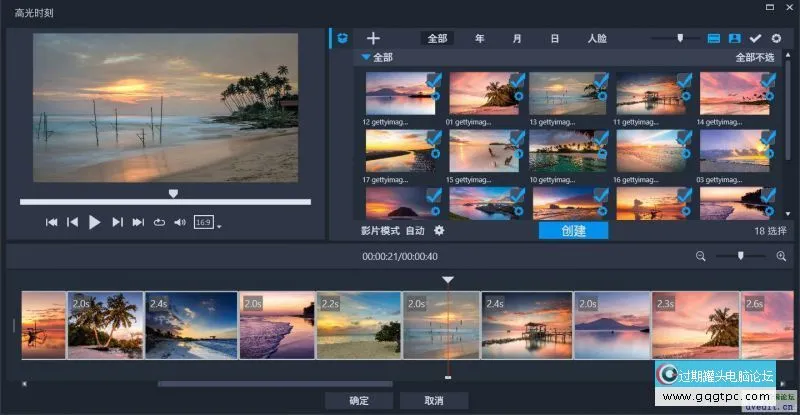Click the volume speaker icon
800x415 pixels.
click(x=180, y=222)
